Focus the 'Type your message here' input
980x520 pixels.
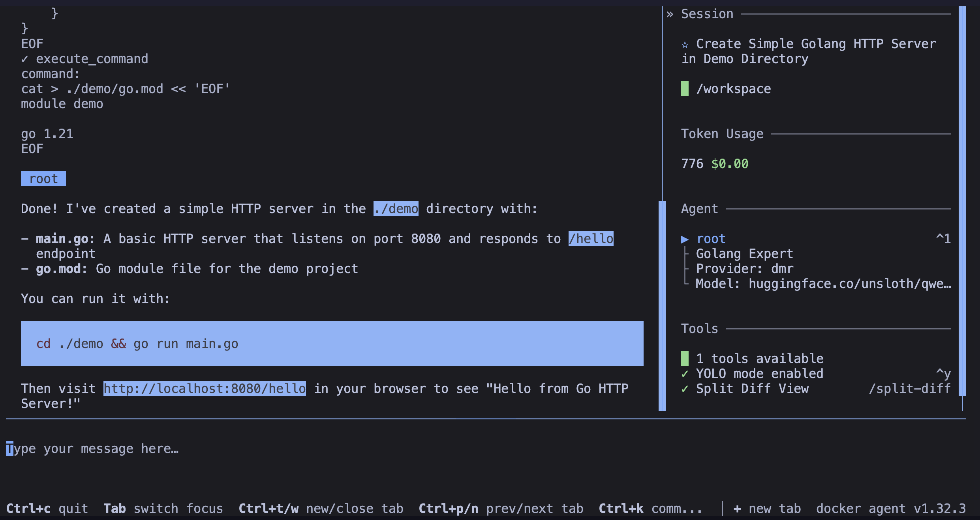click(x=92, y=449)
